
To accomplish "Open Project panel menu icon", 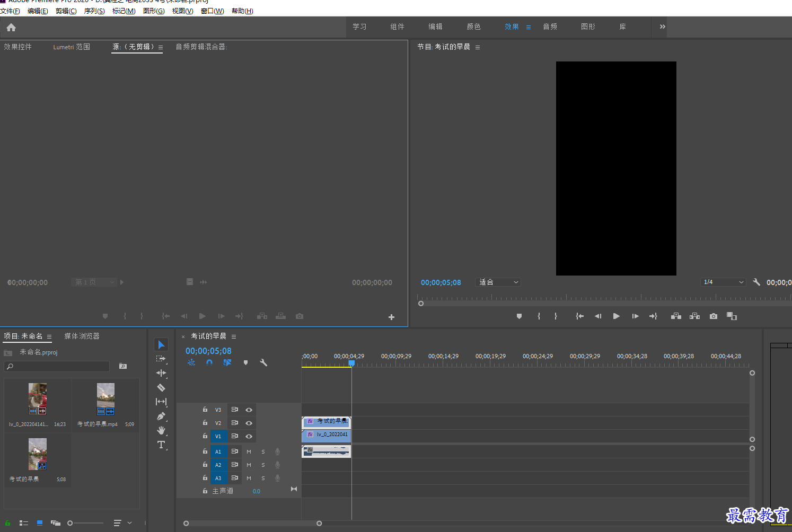I will (x=49, y=336).
